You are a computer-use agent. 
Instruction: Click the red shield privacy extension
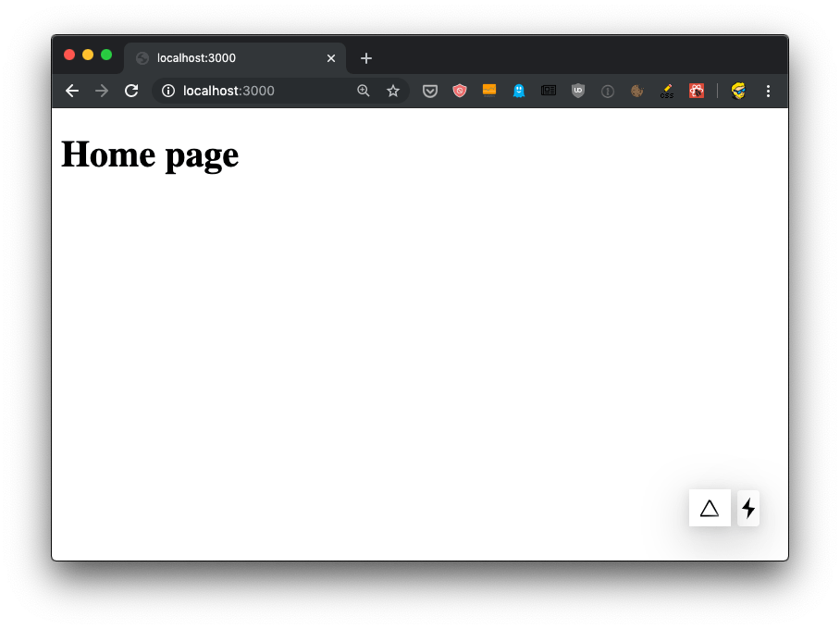(x=459, y=91)
